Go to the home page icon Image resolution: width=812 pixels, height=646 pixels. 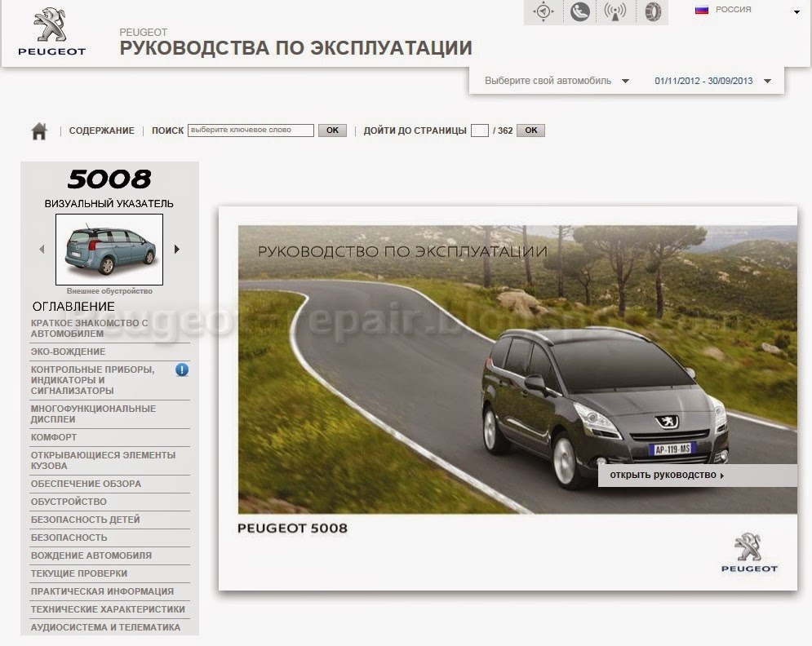[x=39, y=131]
